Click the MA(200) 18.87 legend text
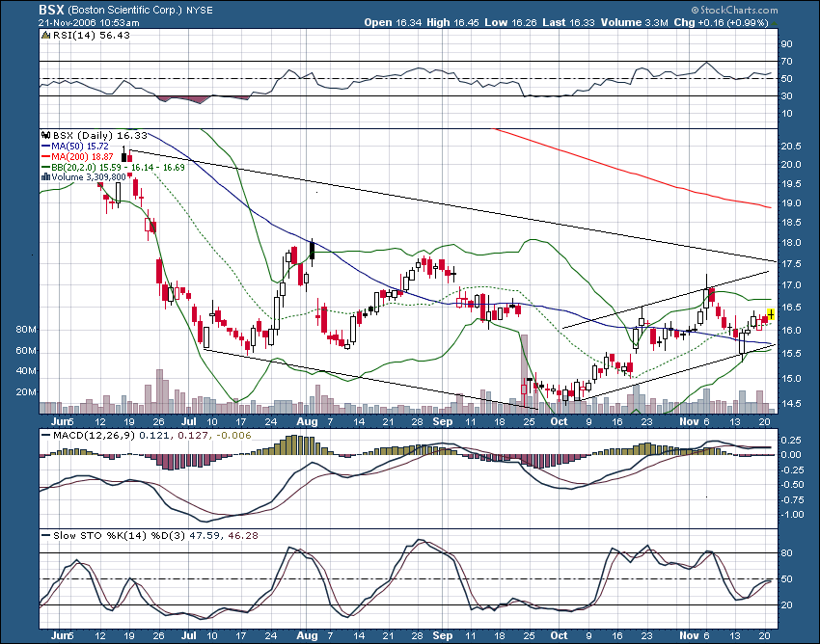This screenshot has height=644, width=820. point(83,157)
